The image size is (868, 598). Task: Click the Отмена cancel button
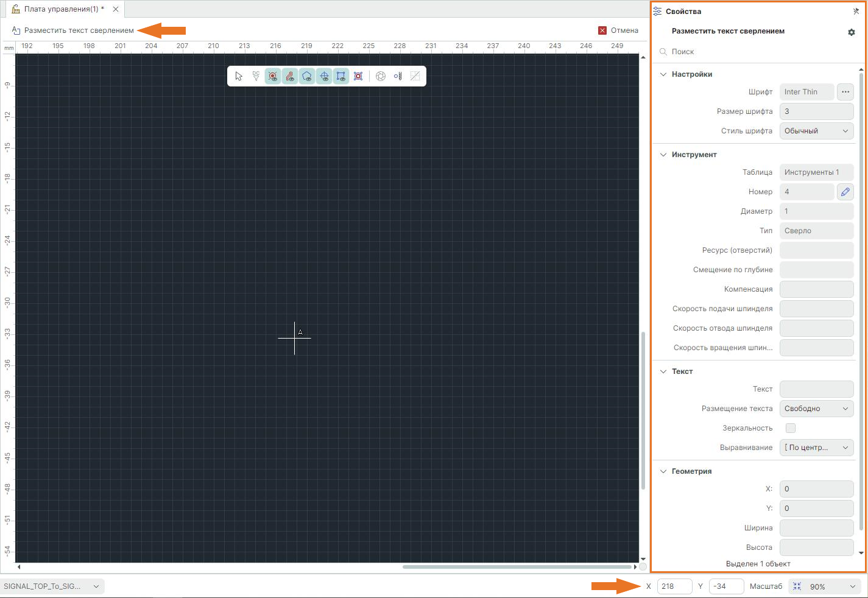(x=618, y=30)
